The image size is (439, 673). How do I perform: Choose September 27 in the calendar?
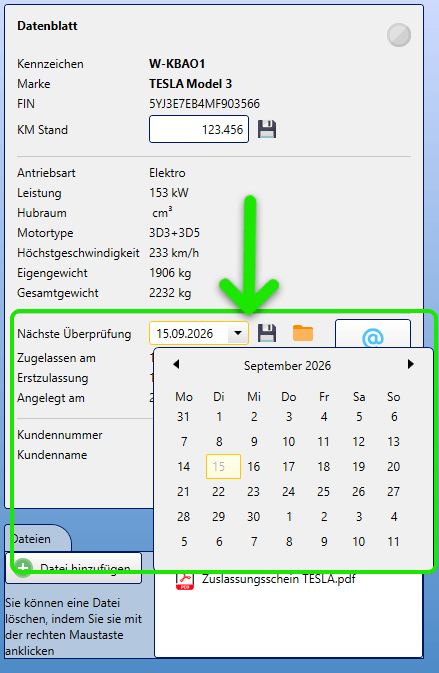[x=394, y=491]
